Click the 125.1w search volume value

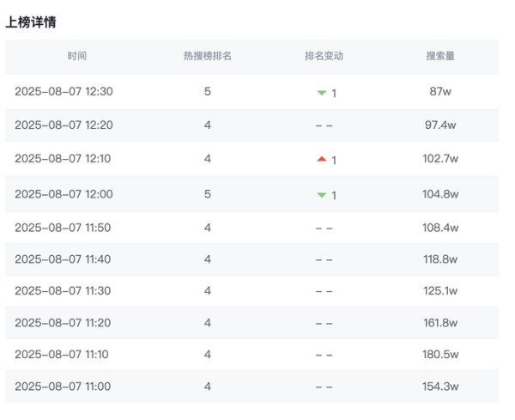(441, 291)
